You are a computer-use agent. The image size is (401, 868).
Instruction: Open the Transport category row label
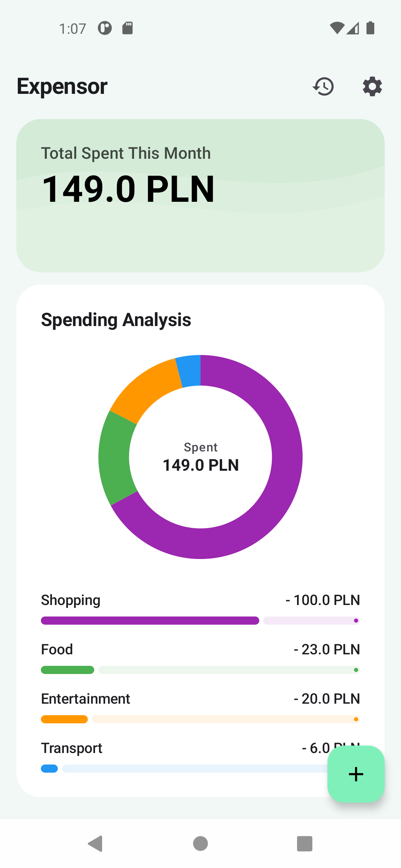click(x=72, y=748)
